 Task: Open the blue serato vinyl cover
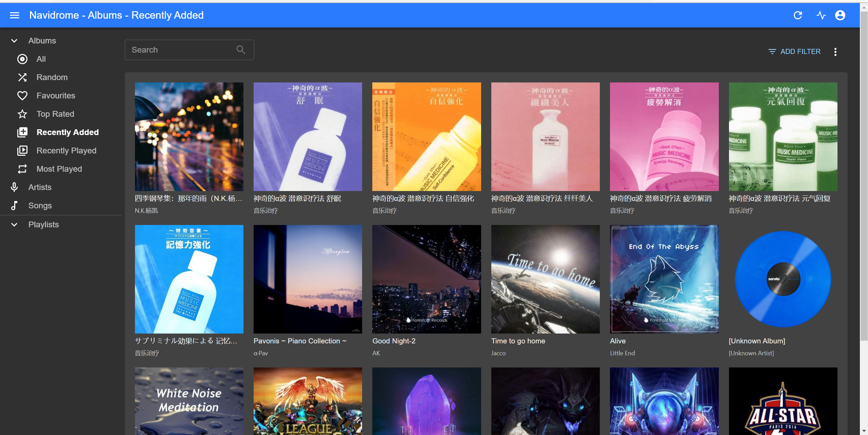783,279
